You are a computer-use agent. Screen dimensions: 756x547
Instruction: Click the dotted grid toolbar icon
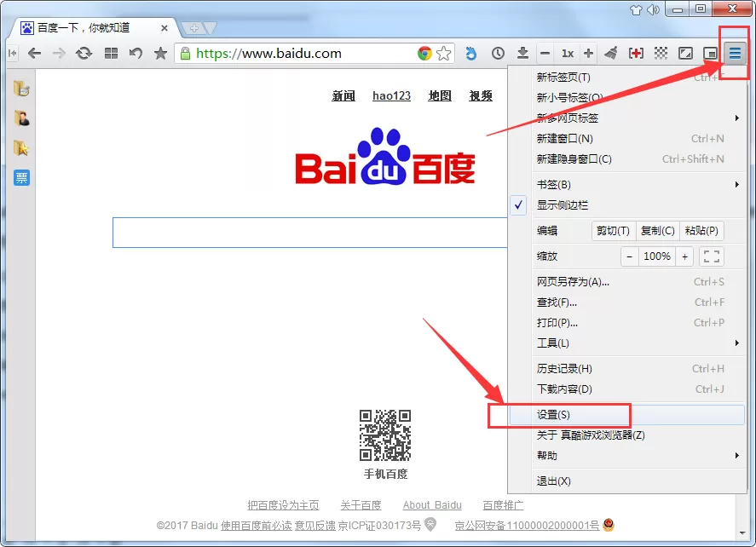point(661,53)
